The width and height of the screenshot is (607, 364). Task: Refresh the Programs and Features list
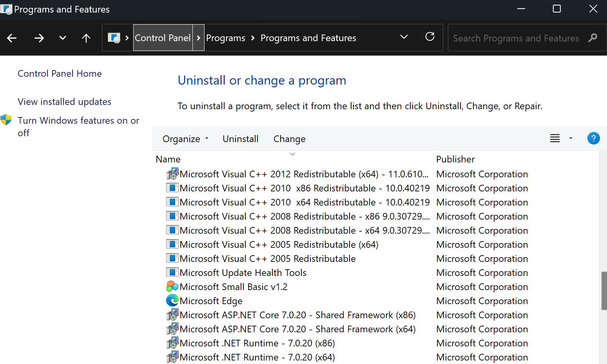point(430,36)
